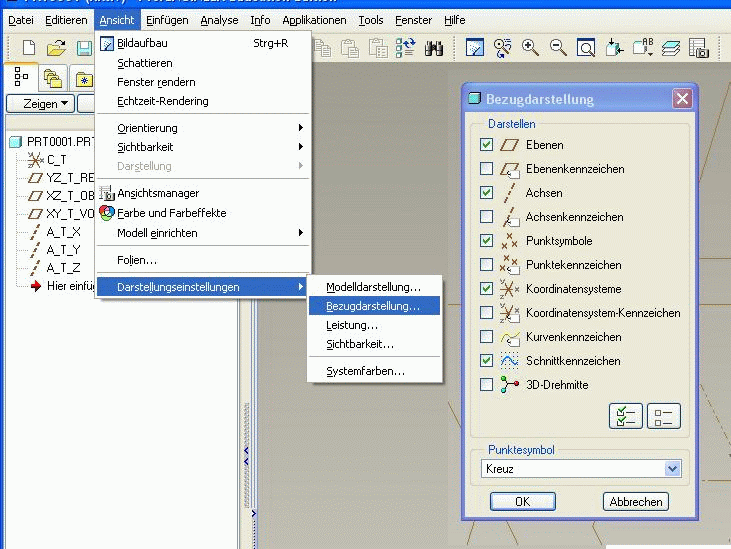
Task: Expand the Modell einrichten submenu
Action: tap(203, 233)
